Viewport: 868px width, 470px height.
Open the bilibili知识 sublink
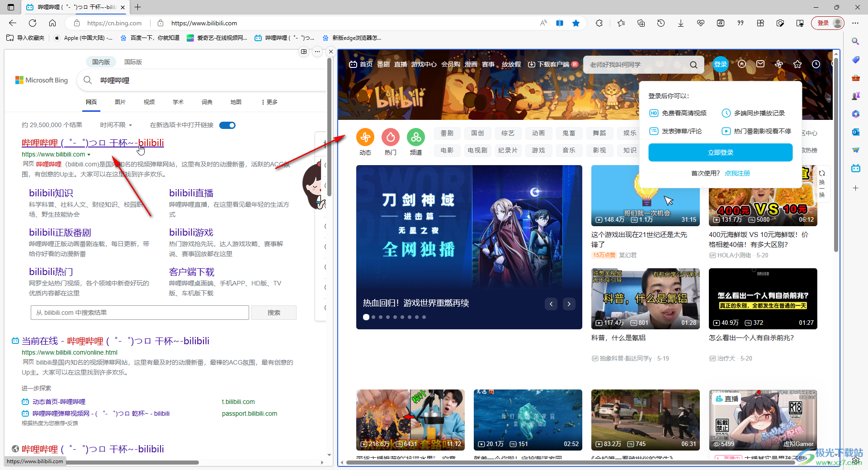pos(51,193)
